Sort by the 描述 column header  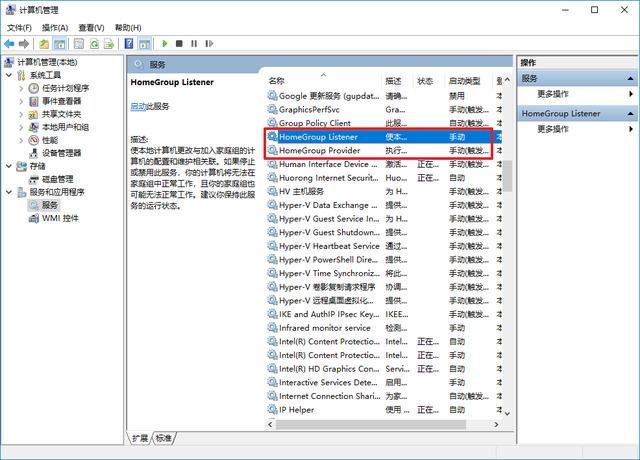coord(398,81)
